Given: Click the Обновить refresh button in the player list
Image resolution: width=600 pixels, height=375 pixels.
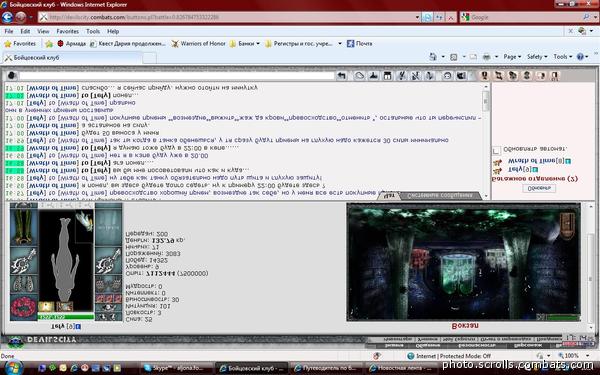Looking at the screenshot, I should tap(539, 188).
